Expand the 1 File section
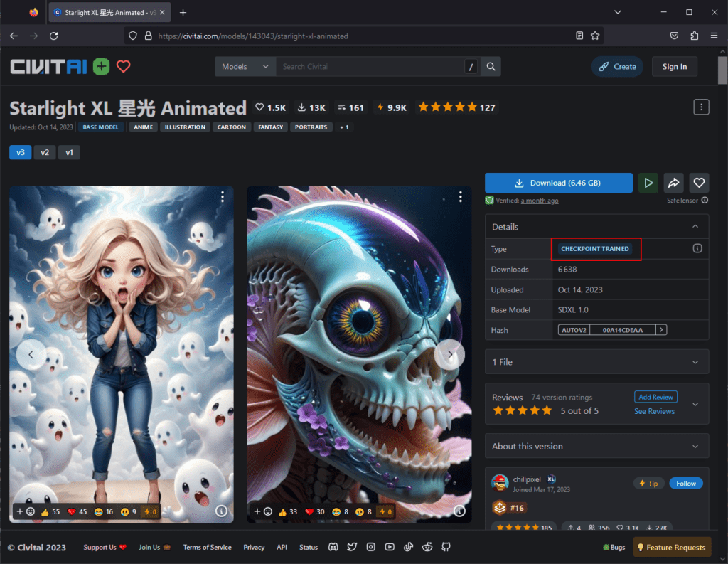 pos(596,362)
